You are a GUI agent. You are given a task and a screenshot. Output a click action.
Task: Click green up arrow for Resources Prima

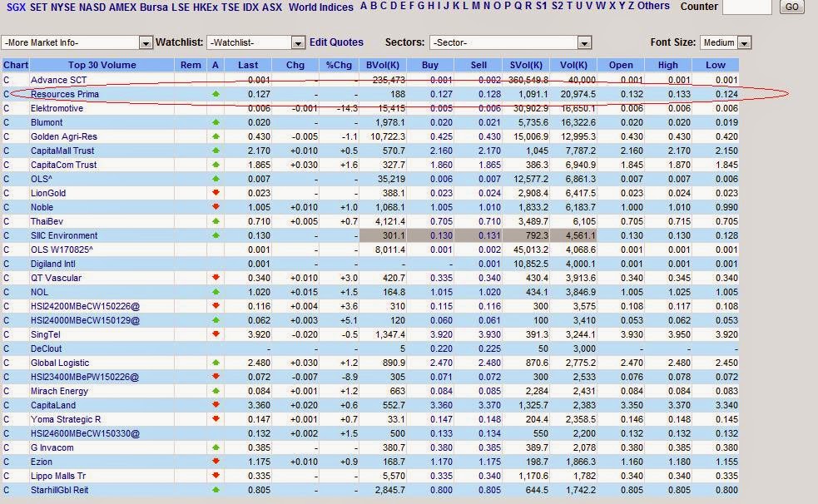coord(216,94)
